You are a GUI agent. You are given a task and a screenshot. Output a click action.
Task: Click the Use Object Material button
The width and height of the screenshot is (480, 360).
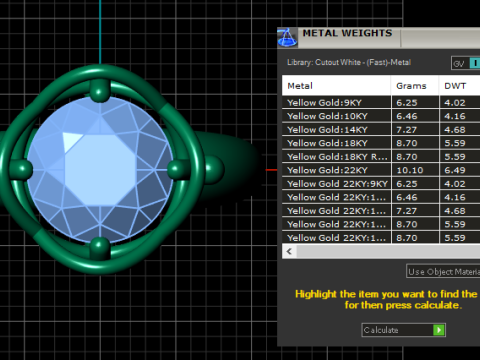coord(443,272)
